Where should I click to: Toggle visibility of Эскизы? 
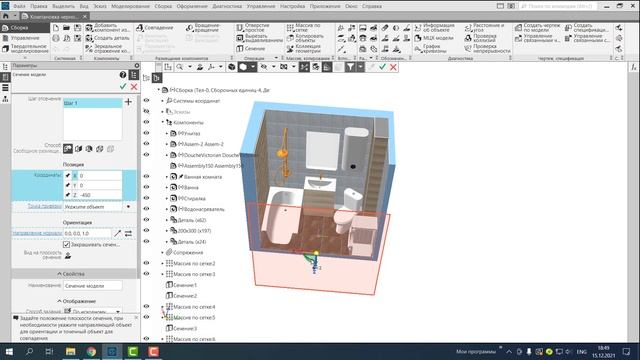(146, 111)
